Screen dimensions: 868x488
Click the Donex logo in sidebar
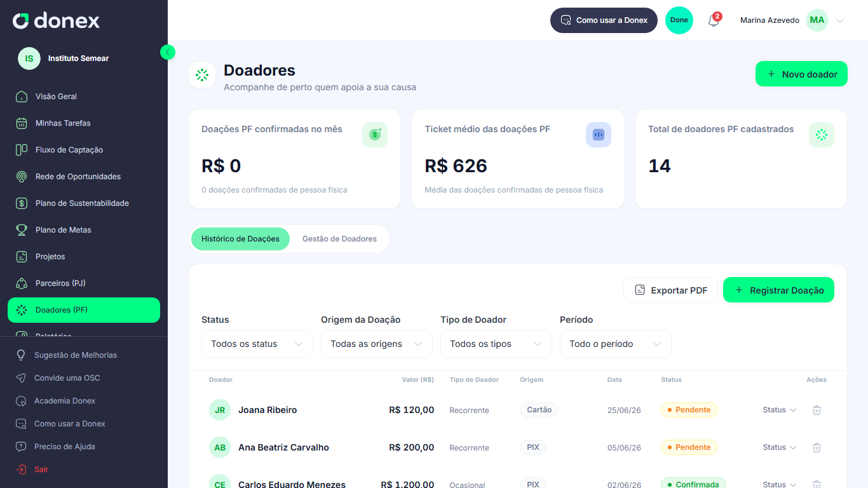[57, 20]
